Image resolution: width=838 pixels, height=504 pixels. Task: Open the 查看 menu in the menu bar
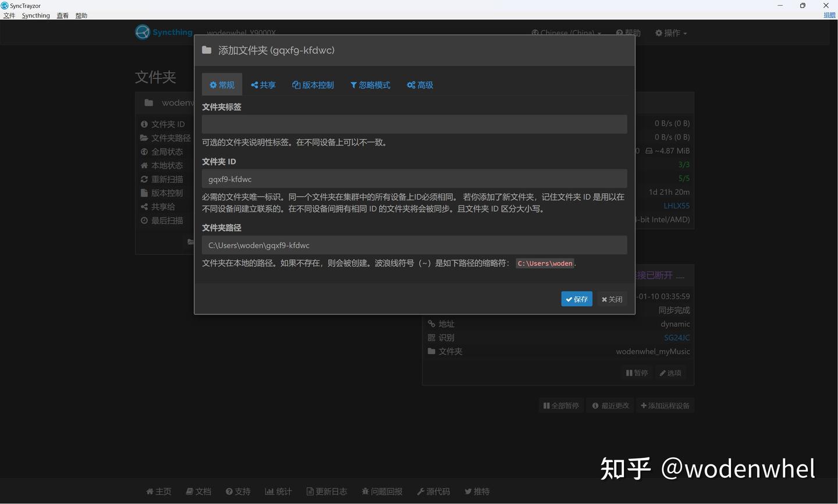click(62, 15)
